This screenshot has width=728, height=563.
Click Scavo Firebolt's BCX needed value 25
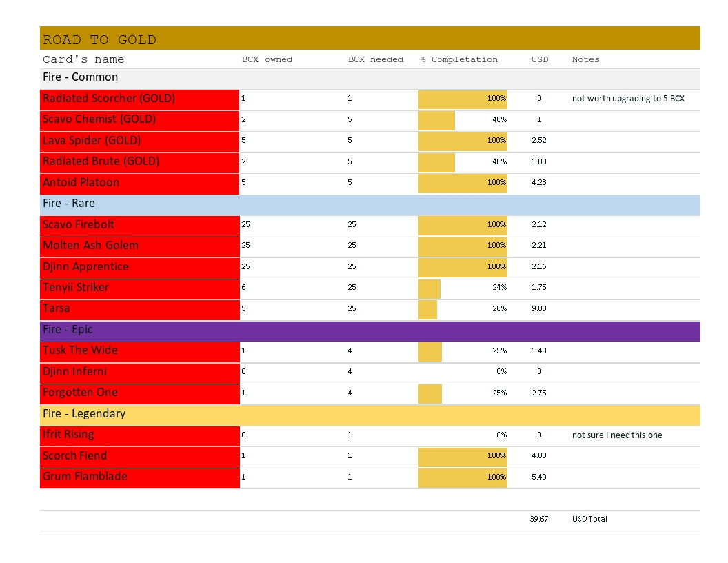352,224
